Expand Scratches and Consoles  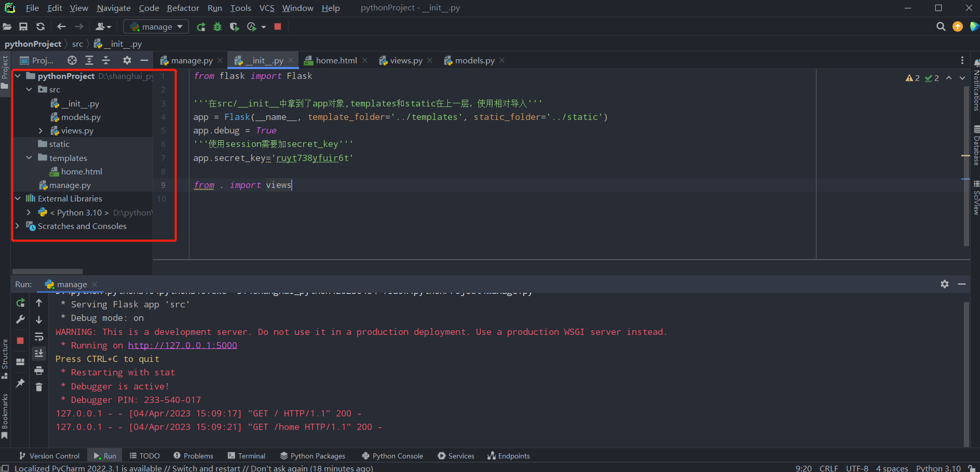click(x=18, y=226)
